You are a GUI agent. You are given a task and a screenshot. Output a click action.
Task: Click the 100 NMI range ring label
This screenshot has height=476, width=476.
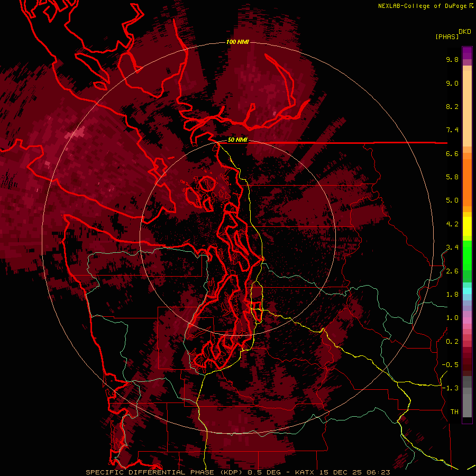point(237,42)
